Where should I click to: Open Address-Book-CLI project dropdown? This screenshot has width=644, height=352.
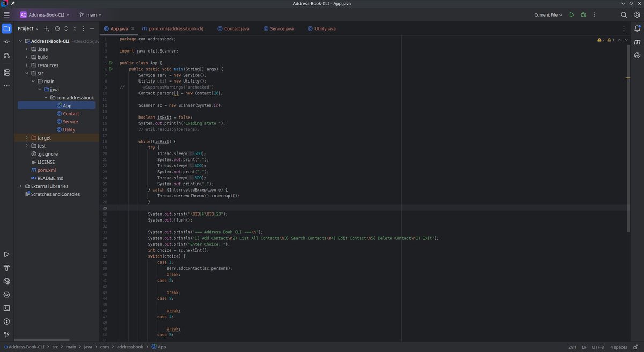(x=46, y=15)
